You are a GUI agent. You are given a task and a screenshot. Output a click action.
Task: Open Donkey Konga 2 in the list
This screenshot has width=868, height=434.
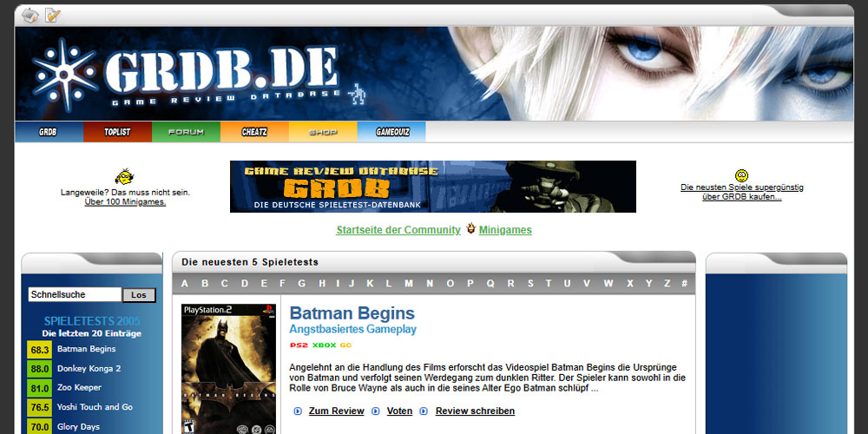[x=89, y=368]
